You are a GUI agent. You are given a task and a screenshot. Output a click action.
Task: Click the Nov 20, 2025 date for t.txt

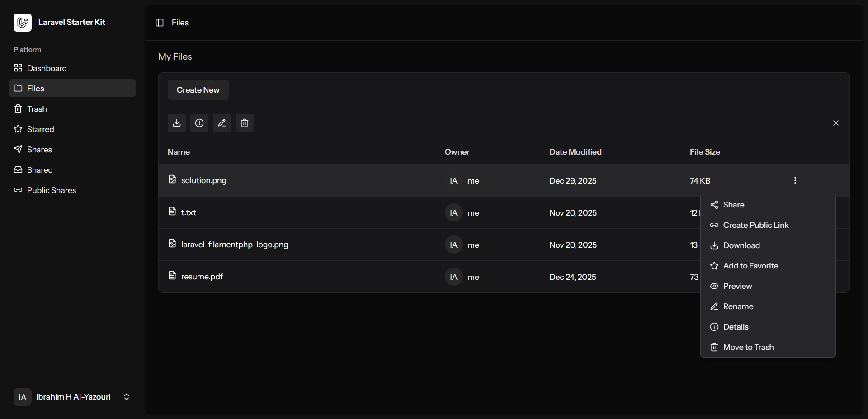(573, 213)
